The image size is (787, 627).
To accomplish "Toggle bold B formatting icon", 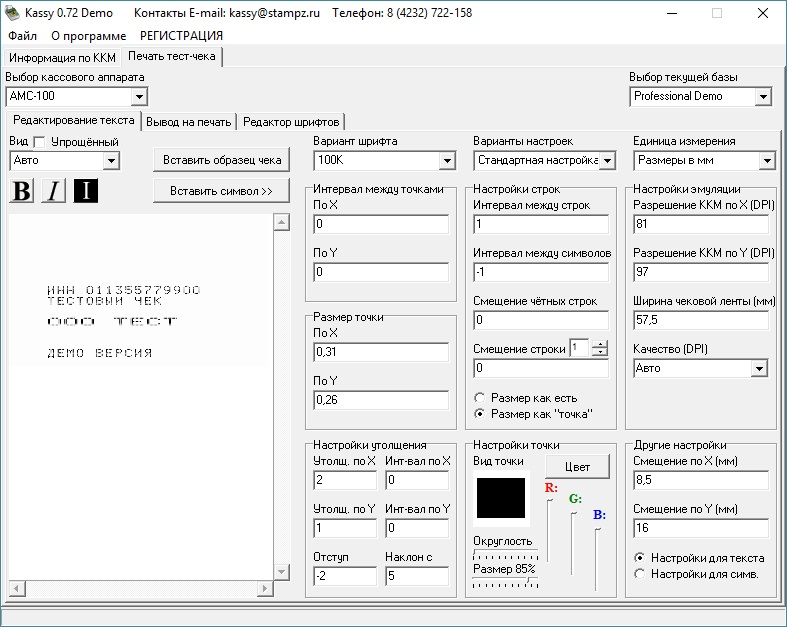I will click(21, 191).
